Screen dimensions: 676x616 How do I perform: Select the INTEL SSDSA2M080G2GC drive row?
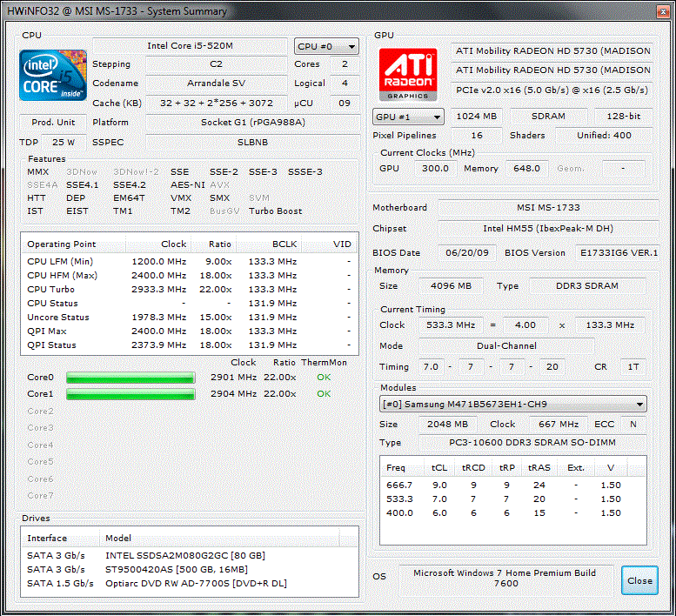point(190,555)
